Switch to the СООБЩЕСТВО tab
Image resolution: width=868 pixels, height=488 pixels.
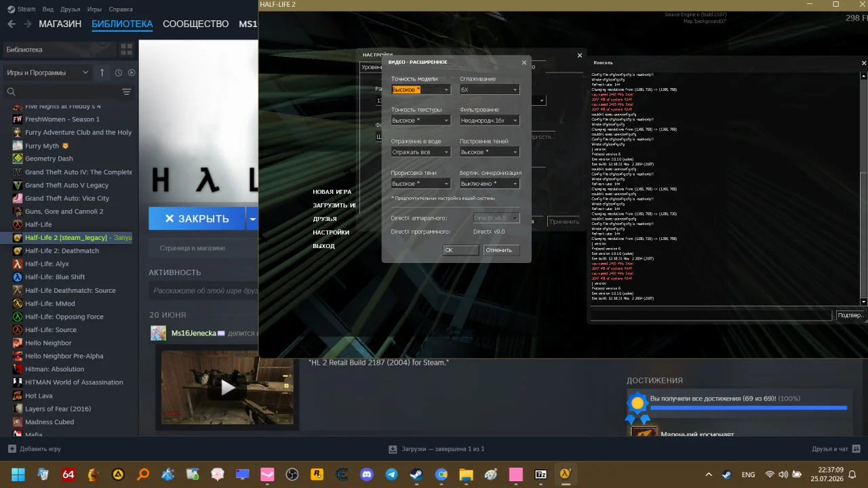[x=196, y=24]
